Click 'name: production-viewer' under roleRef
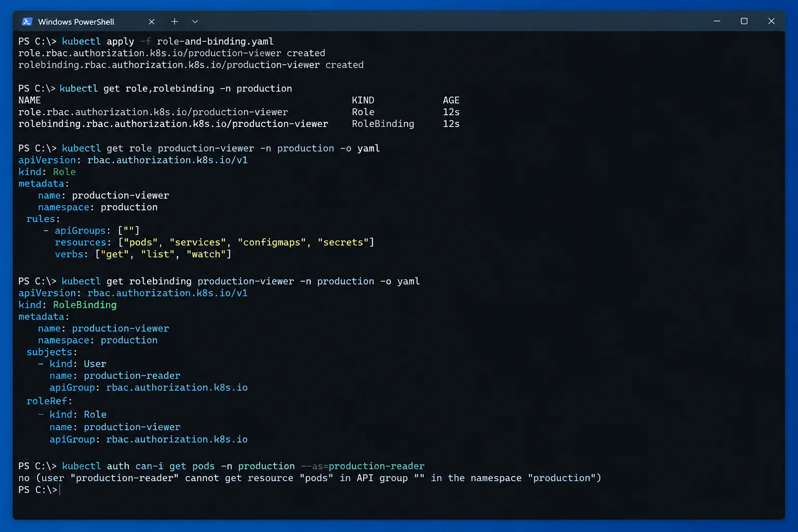Screen dimensions: 798x532 [115, 427]
